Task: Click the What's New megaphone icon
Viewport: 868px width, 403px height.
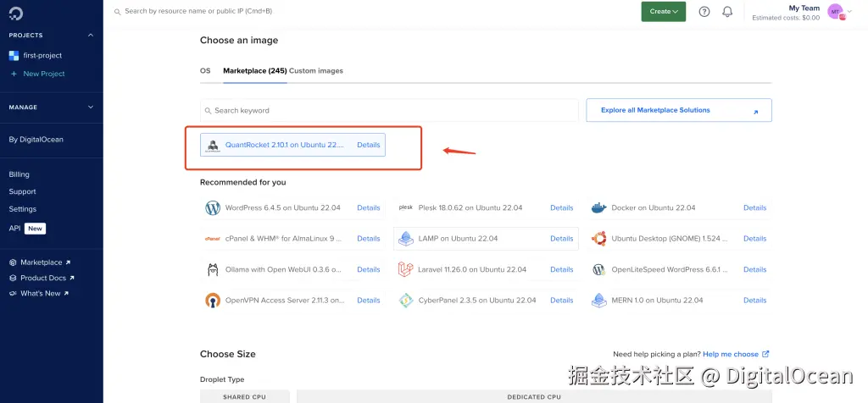Action: [14, 294]
